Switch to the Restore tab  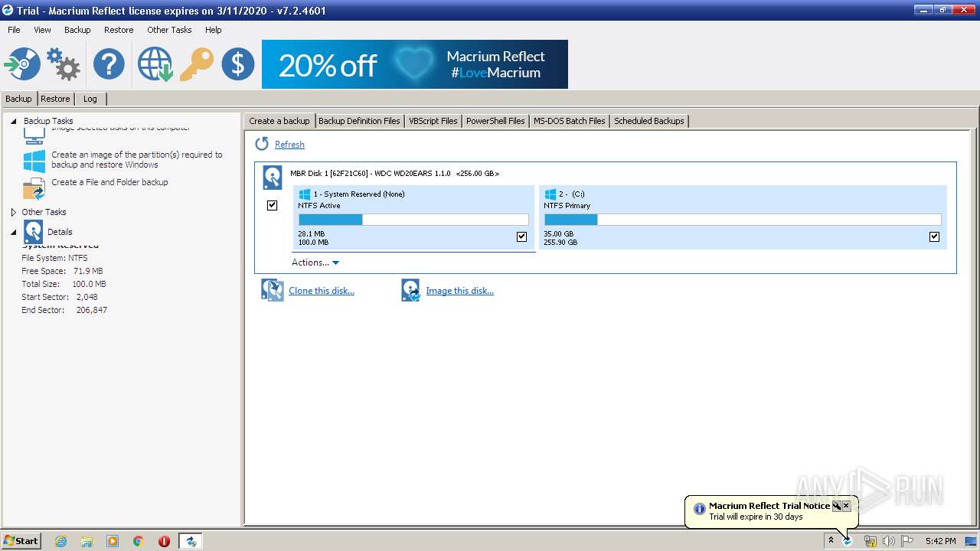click(x=55, y=99)
